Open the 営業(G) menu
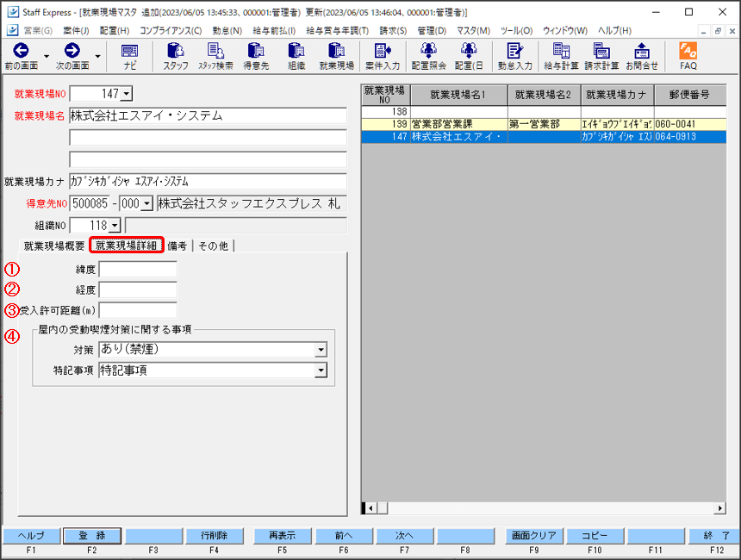 (x=38, y=31)
